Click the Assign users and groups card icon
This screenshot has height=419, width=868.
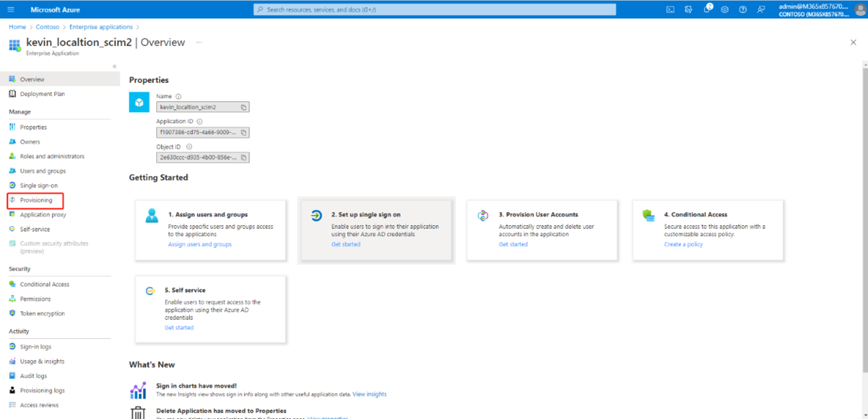coord(151,216)
